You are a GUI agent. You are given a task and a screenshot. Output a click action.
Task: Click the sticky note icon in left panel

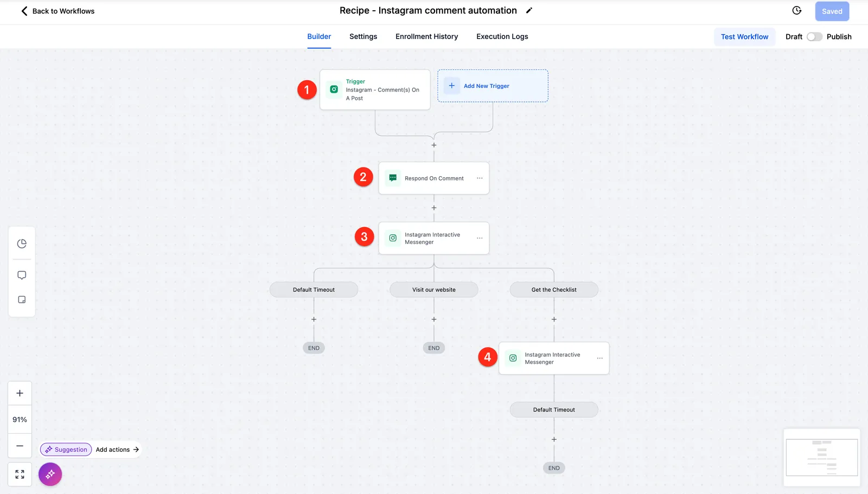[x=22, y=299]
